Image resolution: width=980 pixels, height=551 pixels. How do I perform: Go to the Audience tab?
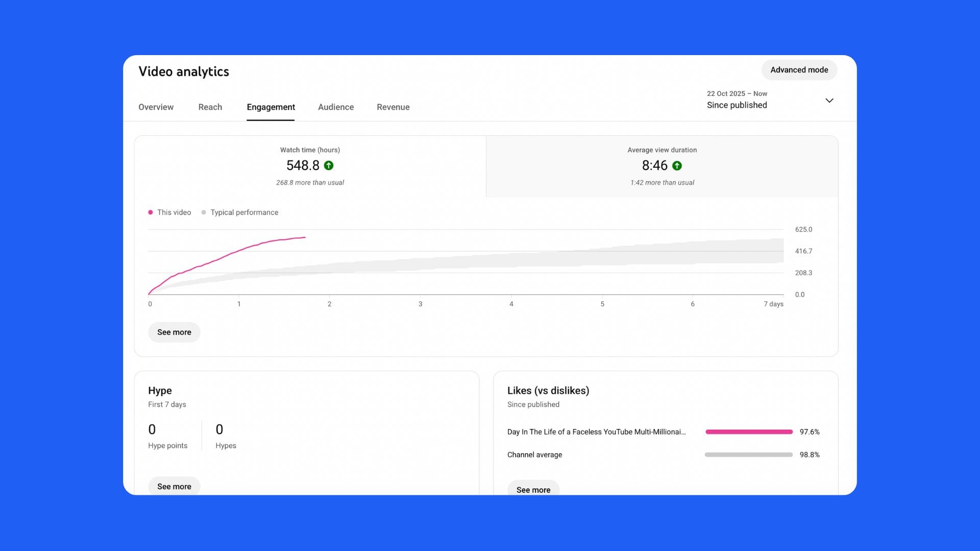pos(335,107)
